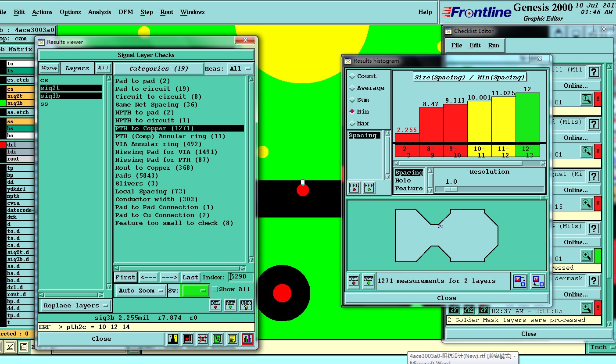616x364 pixels.
Task: Click the Last result button
Action: pos(190,277)
